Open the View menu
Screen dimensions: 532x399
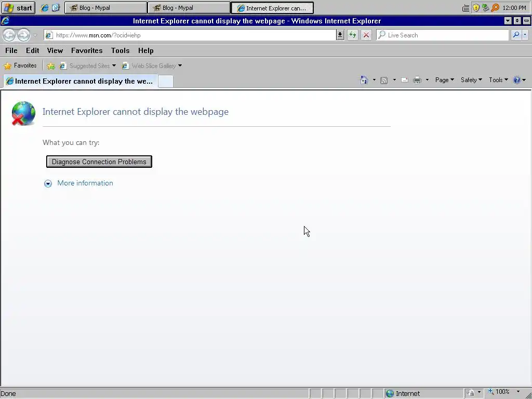[55, 50]
